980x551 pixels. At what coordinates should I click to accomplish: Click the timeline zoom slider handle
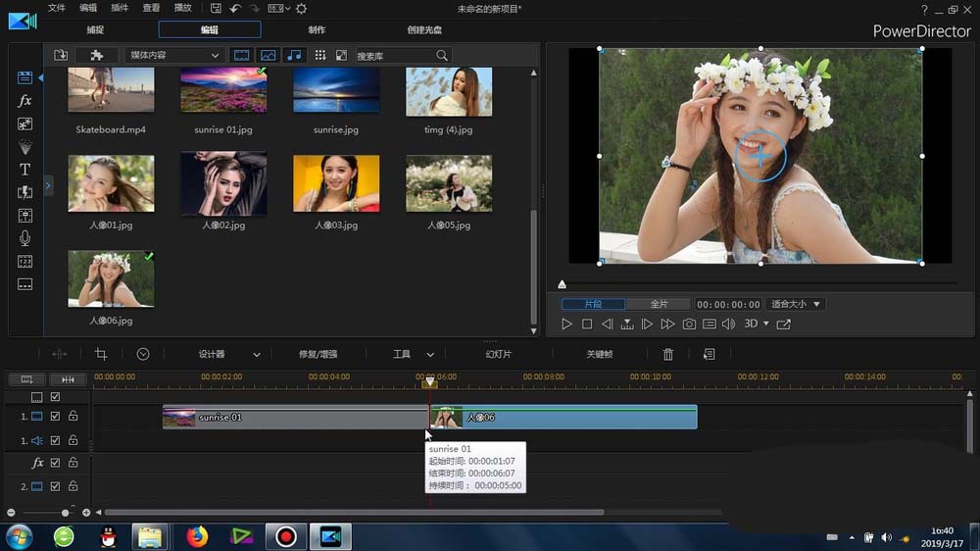point(66,513)
